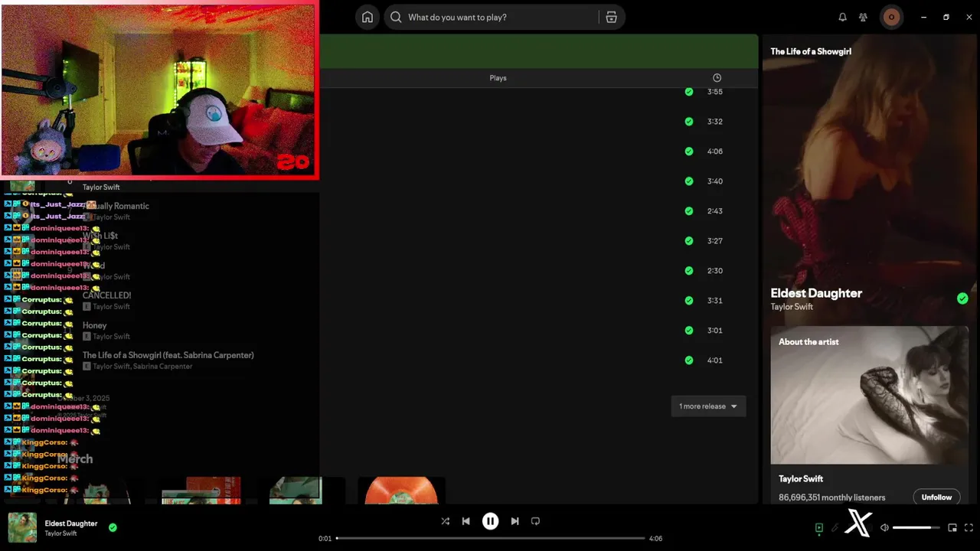Seek on the song progress bar
This screenshot has width=980, height=551.
click(490, 538)
